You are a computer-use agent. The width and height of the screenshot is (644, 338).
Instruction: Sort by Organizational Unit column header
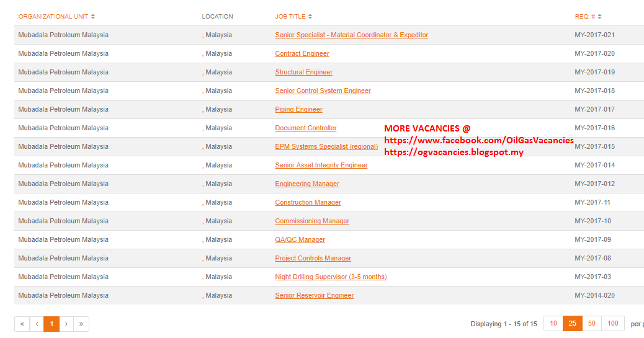pos(56,16)
